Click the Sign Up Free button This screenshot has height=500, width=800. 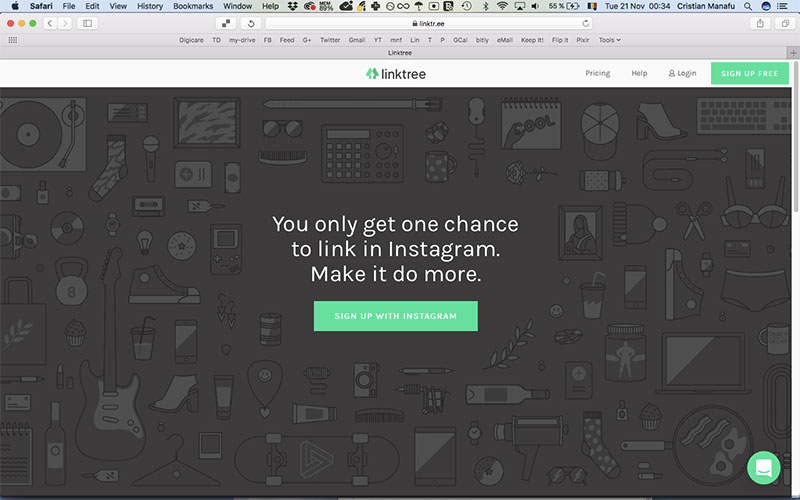[x=749, y=73]
